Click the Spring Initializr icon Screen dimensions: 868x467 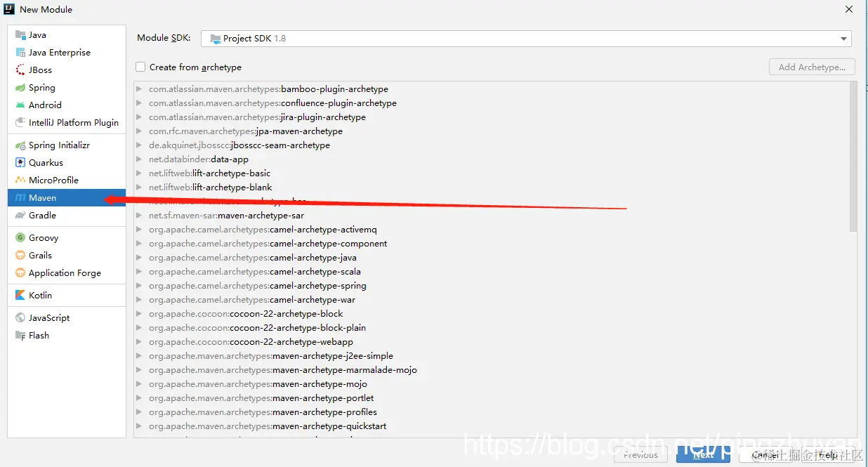click(20, 145)
